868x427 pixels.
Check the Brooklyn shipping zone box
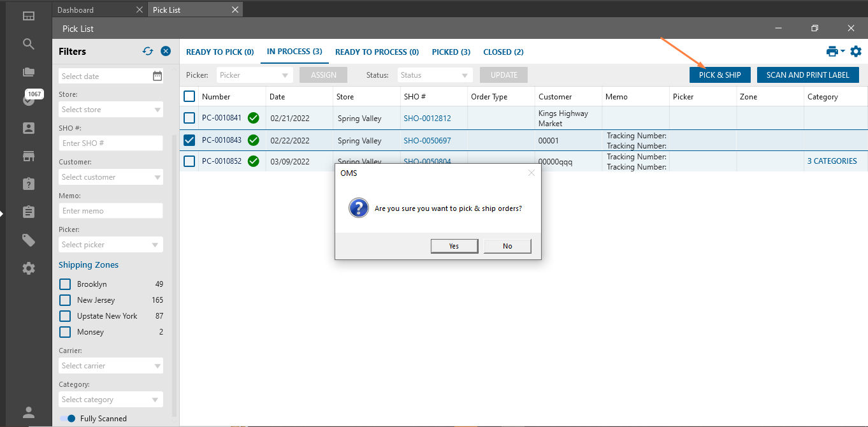[x=65, y=284]
